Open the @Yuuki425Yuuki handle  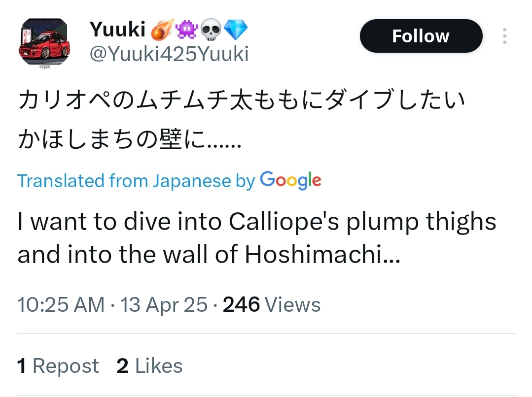click(x=169, y=54)
